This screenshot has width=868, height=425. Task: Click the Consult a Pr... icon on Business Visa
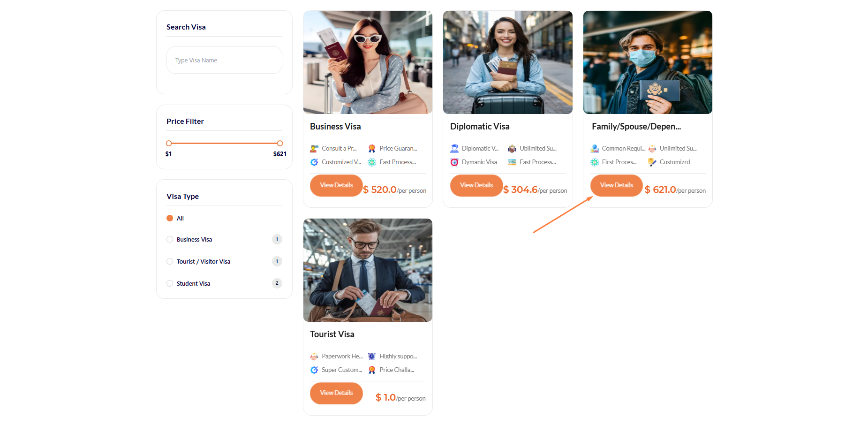click(314, 149)
